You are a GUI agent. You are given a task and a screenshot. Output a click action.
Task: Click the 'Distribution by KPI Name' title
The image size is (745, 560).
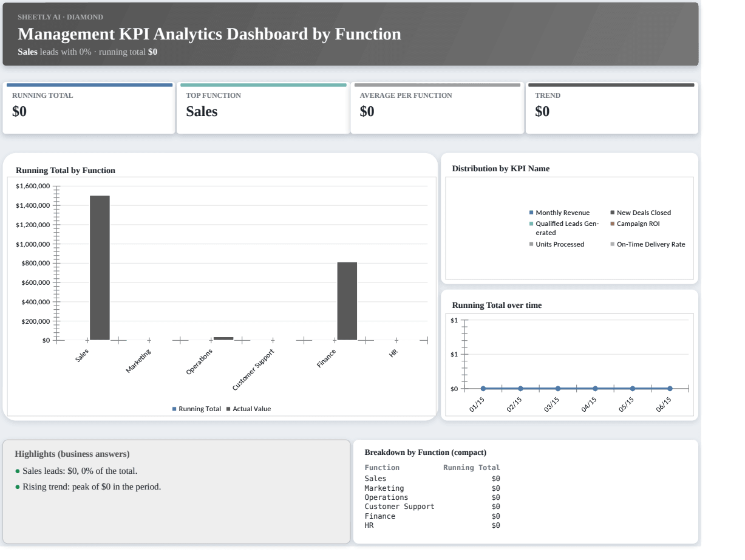(x=501, y=169)
